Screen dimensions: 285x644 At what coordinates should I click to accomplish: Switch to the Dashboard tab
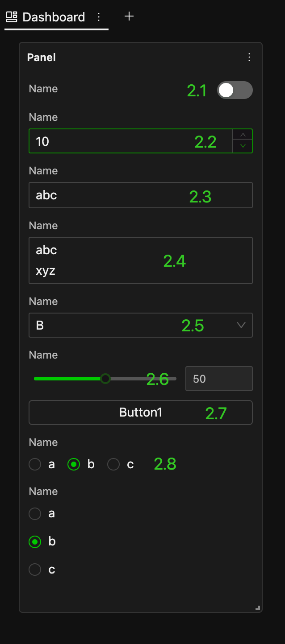pyautogui.click(x=54, y=17)
